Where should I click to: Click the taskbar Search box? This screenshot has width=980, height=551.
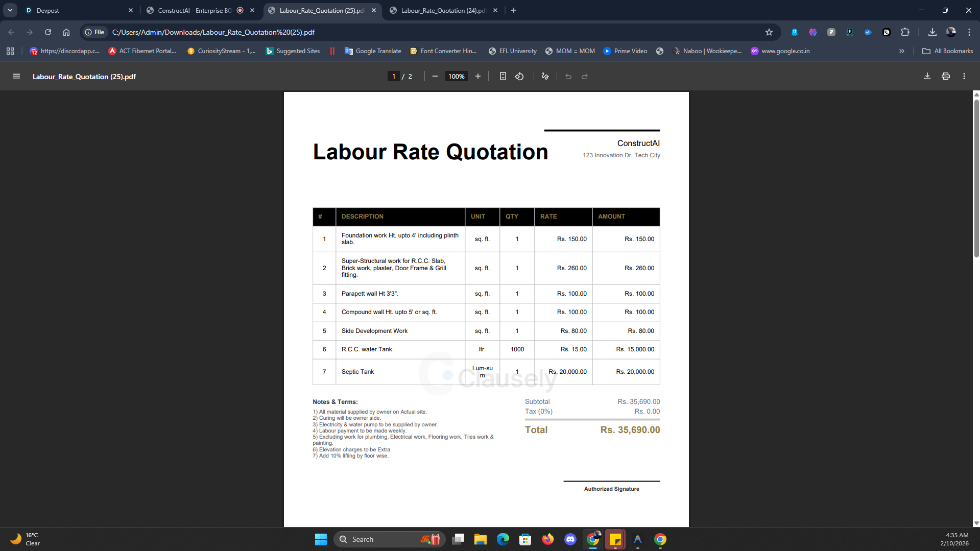389,539
